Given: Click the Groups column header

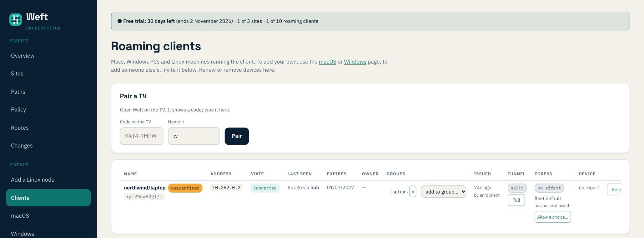Looking at the screenshot, I should pyautogui.click(x=396, y=174).
